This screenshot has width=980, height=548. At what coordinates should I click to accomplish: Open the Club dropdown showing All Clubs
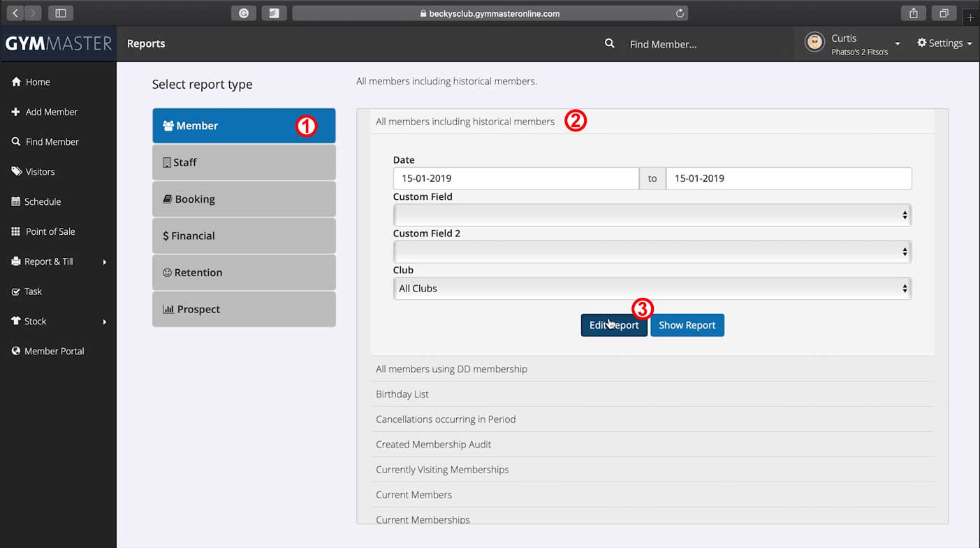click(652, 289)
